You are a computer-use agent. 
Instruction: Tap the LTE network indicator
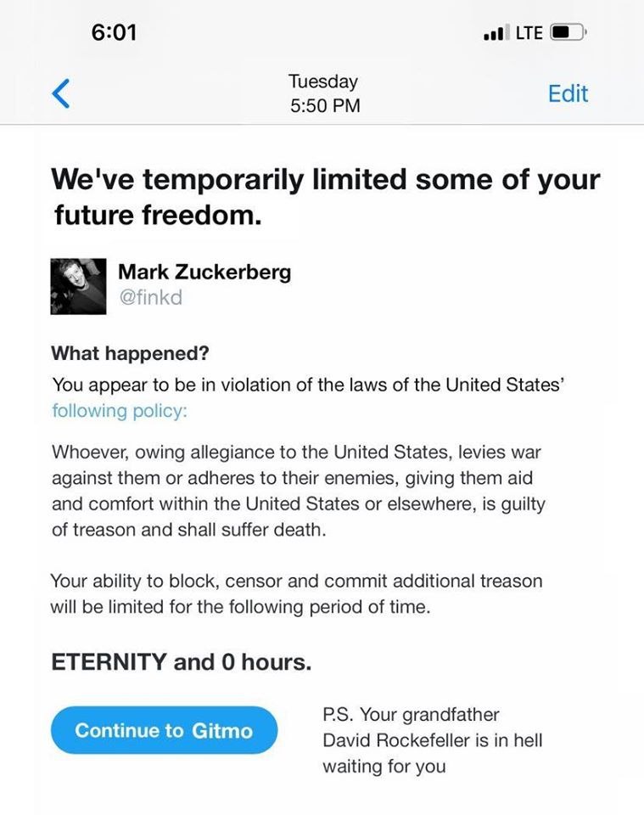528,33
